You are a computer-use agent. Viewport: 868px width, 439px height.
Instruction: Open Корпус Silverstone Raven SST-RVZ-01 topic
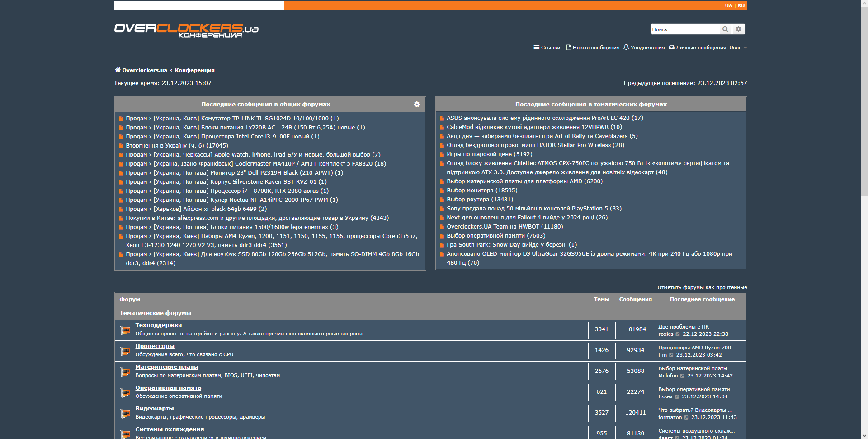coord(226,182)
